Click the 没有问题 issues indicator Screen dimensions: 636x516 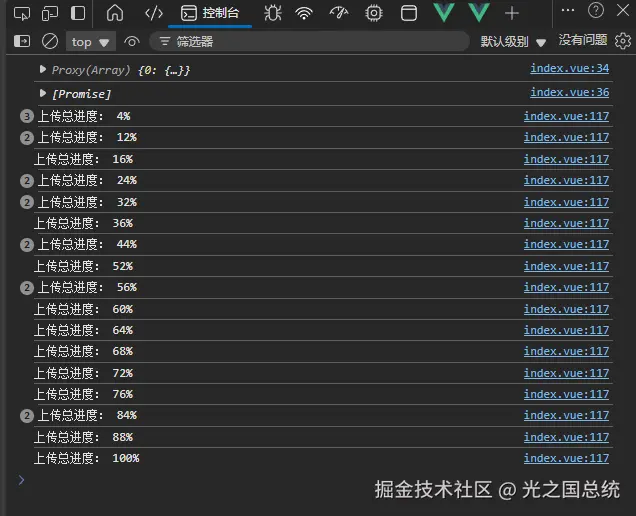click(583, 40)
